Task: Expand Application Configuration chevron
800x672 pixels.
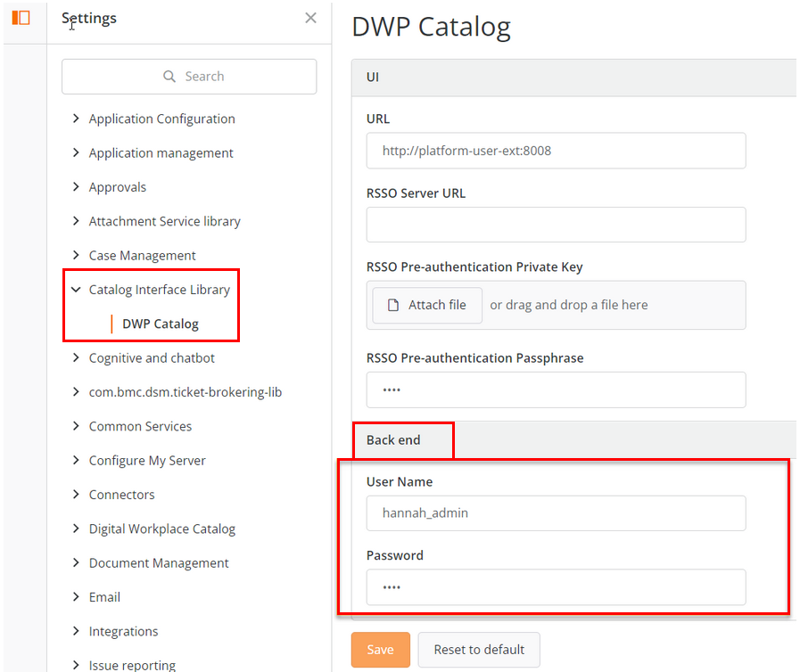Action: click(76, 119)
